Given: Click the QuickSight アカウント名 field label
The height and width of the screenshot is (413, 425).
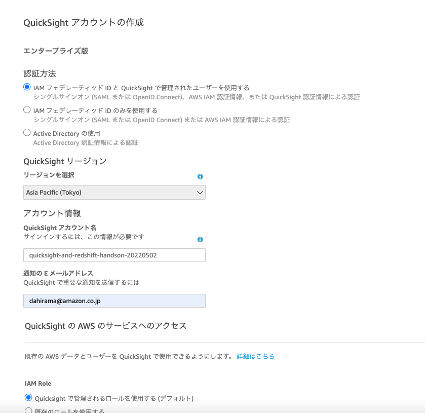Looking at the screenshot, I should [60, 228].
